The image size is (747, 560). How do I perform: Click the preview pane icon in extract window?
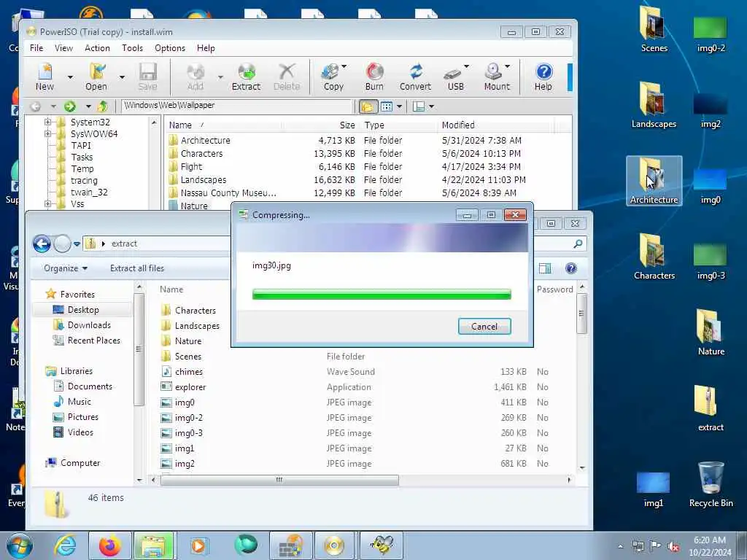(545, 268)
